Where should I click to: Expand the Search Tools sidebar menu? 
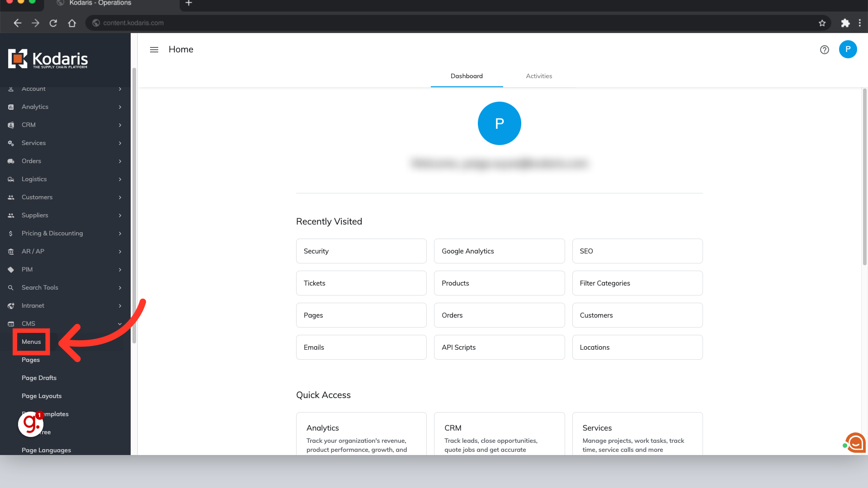pos(40,288)
